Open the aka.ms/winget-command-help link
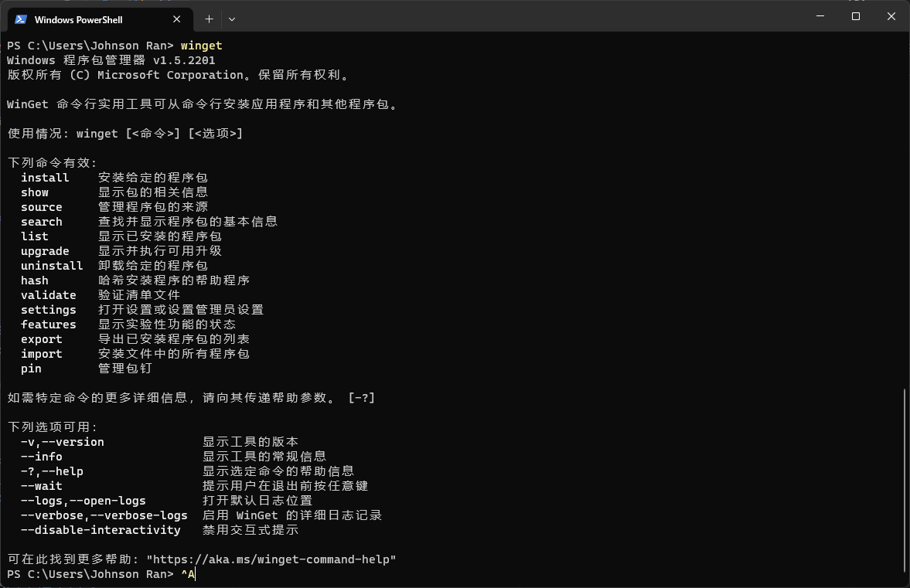910x588 pixels. click(271, 559)
